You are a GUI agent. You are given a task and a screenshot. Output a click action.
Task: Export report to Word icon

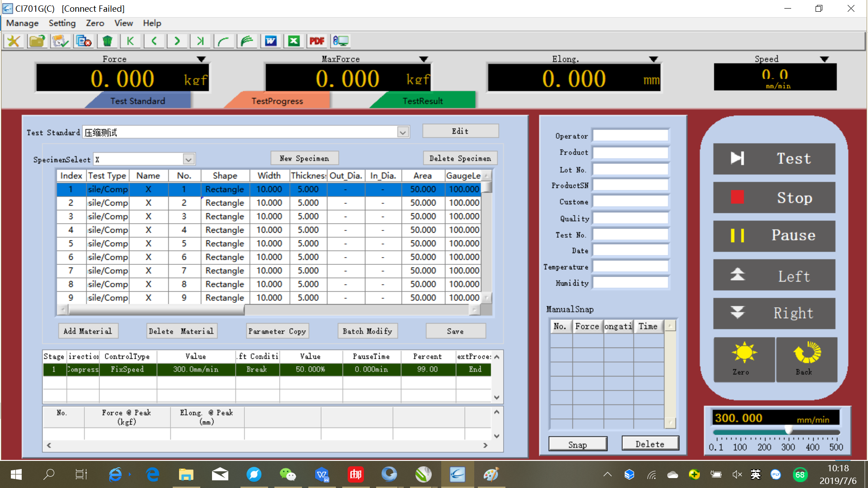click(x=270, y=41)
